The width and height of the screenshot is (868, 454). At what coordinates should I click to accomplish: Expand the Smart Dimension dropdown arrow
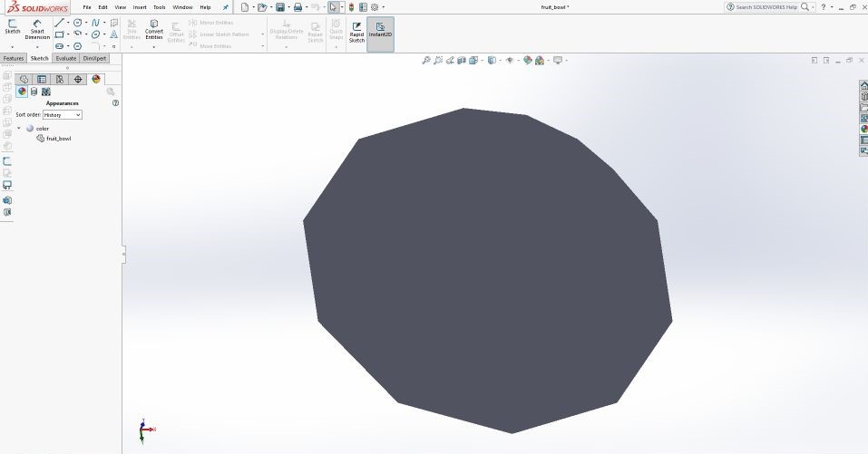[x=37, y=47]
